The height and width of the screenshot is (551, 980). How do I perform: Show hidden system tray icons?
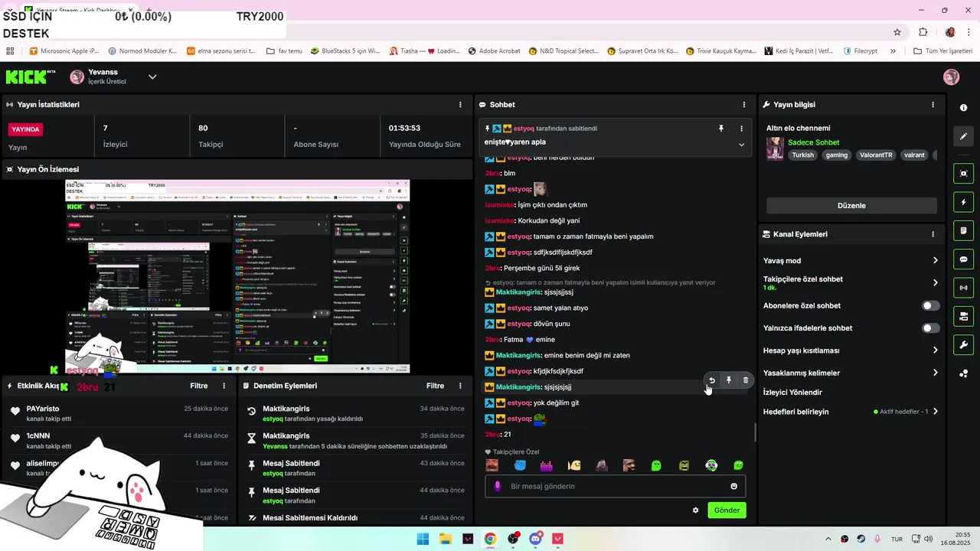click(828, 539)
